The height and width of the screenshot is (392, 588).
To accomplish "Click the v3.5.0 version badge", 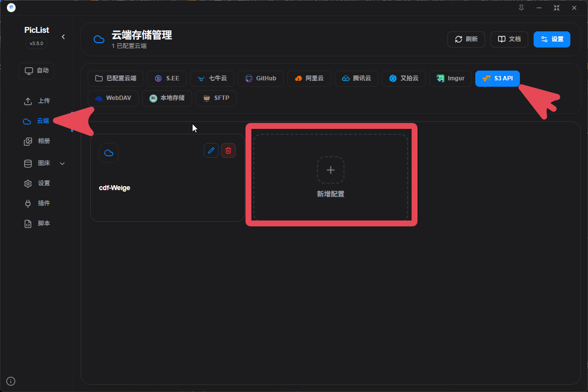I will pyautogui.click(x=37, y=43).
